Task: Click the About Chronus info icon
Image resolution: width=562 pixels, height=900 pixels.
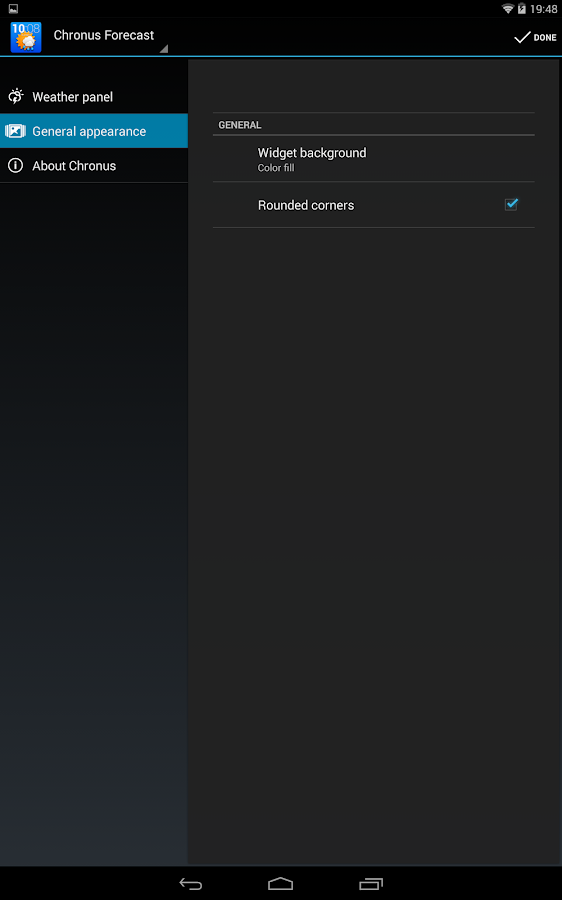Action: pos(15,165)
